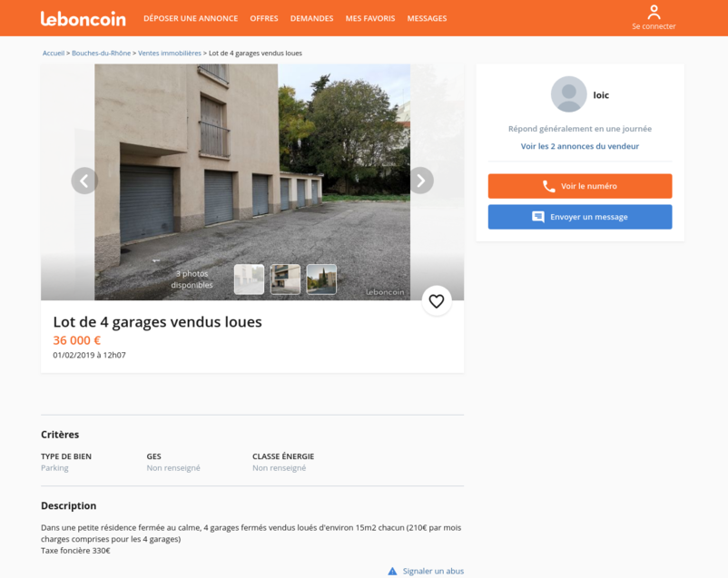728x578 pixels.
Task: Click the leboncoin logo
Action: (84, 18)
